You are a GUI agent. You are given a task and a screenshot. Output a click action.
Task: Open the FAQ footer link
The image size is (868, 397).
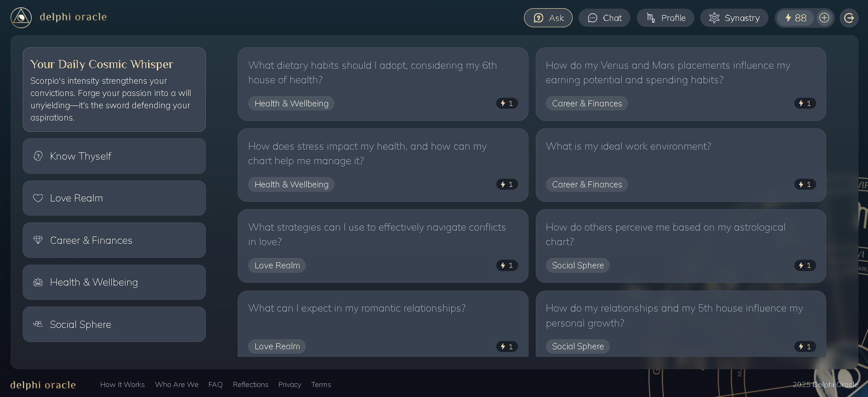click(x=215, y=384)
